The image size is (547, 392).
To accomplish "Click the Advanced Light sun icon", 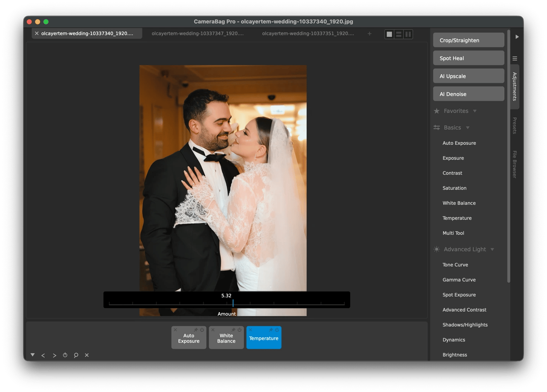I will click(437, 250).
